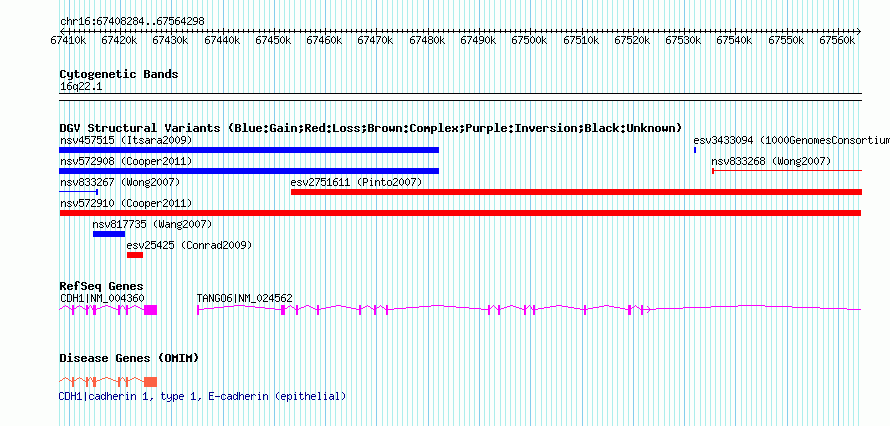Select the Disease Genes (OMIM) track title
The image size is (890, 426).
[x=129, y=358]
